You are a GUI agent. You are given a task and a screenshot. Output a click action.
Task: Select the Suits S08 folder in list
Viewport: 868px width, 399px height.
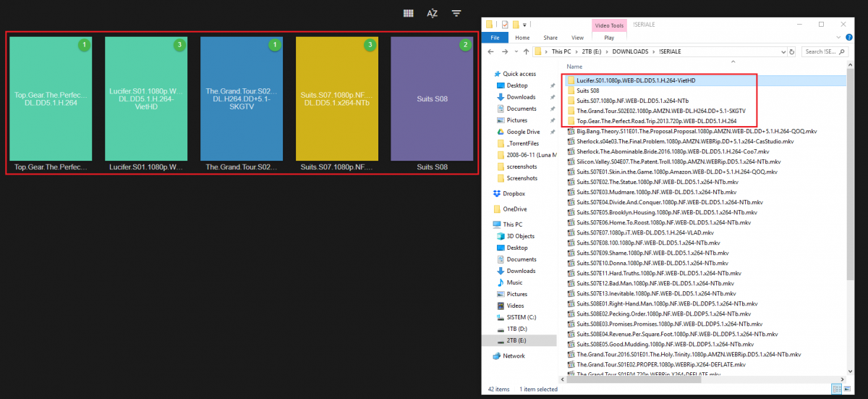pyautogui.click(x=589, y=91)
